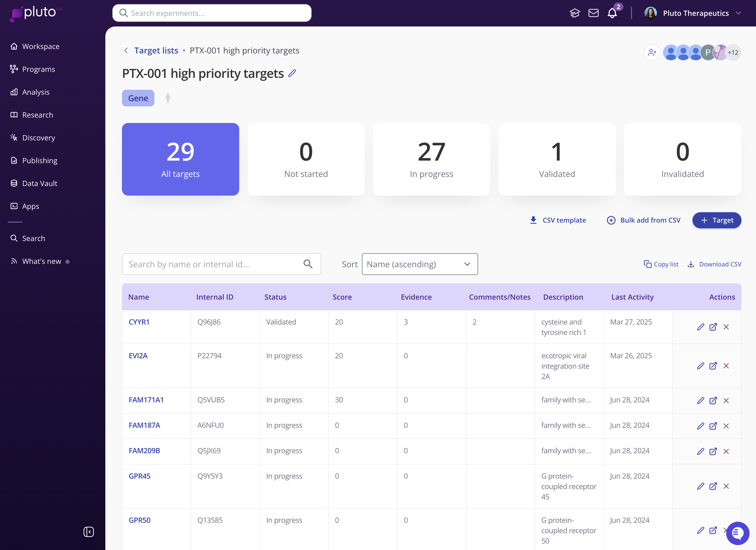Click the notifications bell icon

point(612,13)
